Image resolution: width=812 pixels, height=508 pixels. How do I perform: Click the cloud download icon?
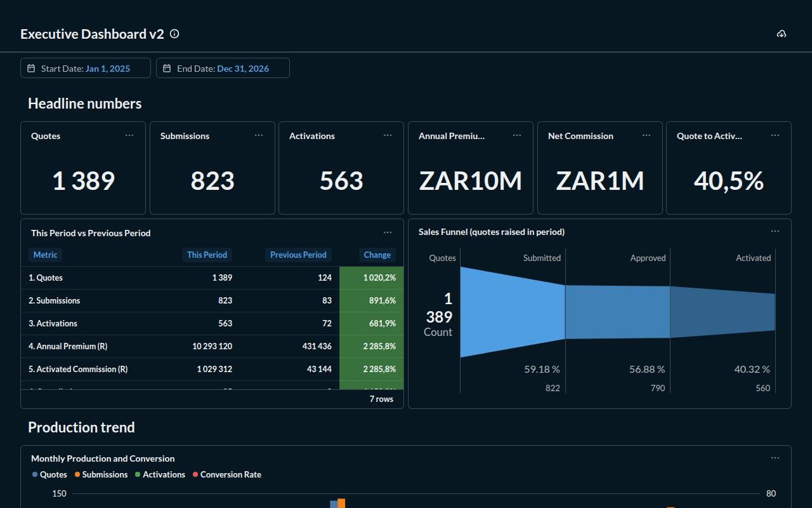coord(782,34)
